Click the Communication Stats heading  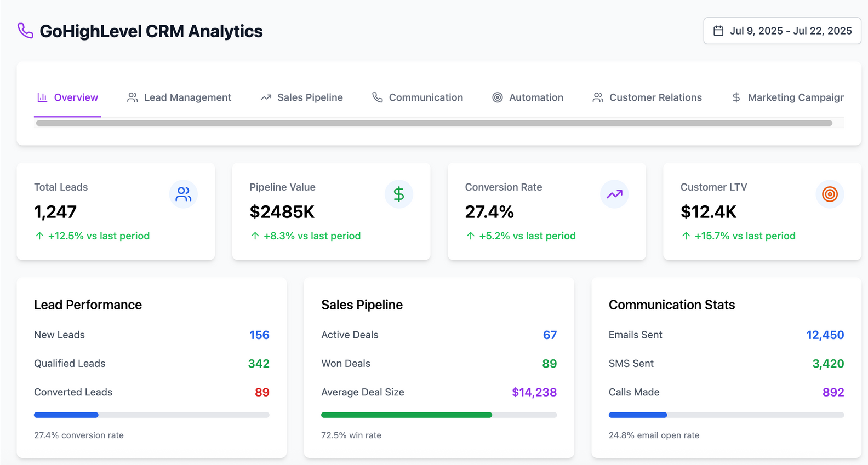tap(672, 305)
